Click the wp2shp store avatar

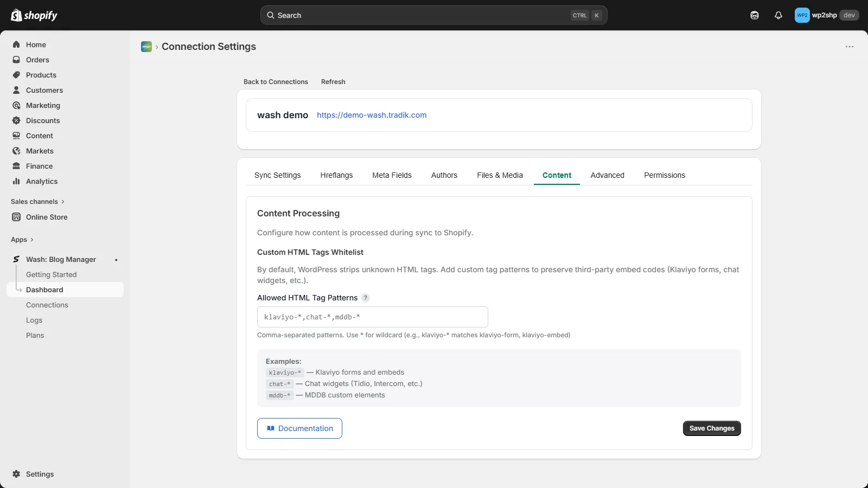(802, 15)
